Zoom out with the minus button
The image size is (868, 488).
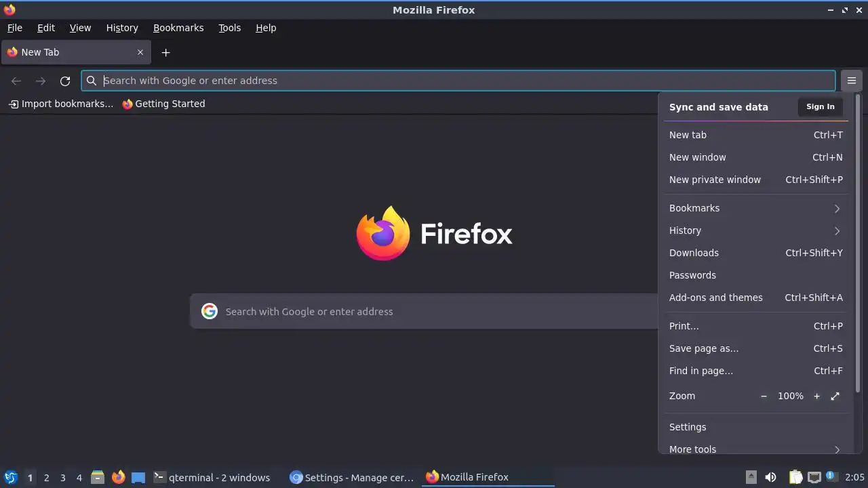click(764, 396)
